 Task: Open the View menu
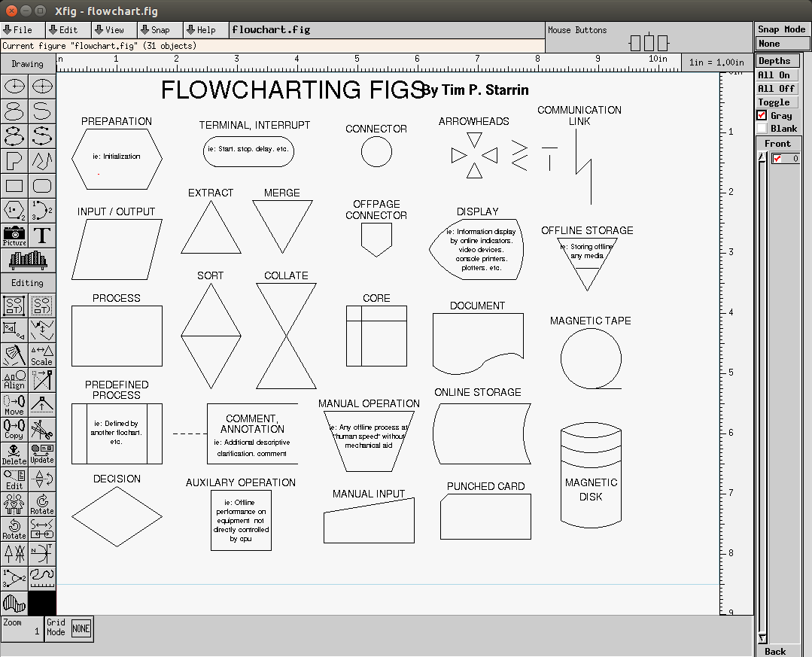(x=114, y=30)
